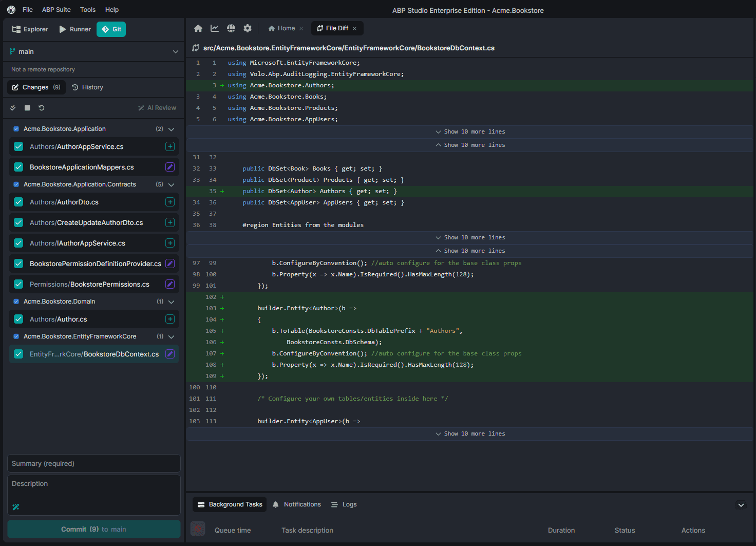
Task: Uncheck BookstorePermissionDefinitionProvider.cs file
Action: point(18,263)
